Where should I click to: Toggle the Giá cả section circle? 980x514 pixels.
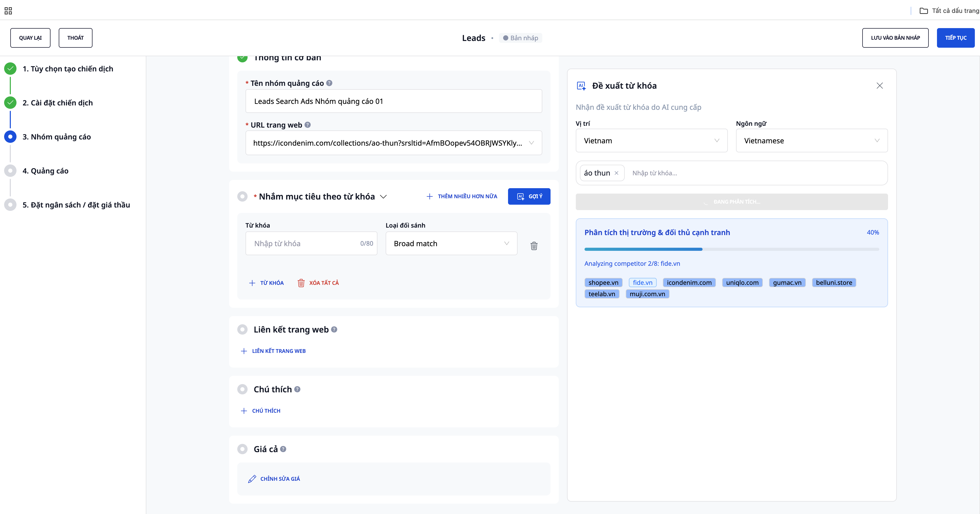click(242, 449)
